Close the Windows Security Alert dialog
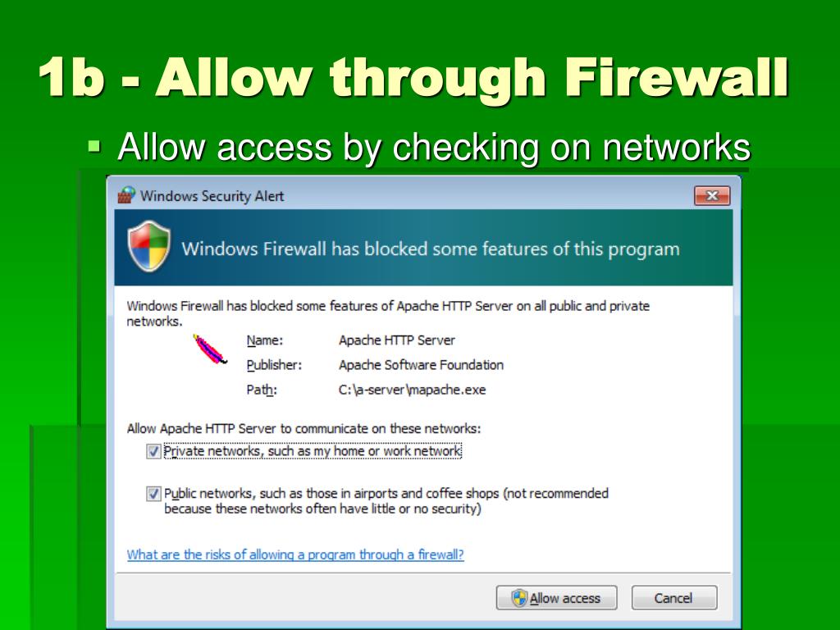 click(712, 195)
